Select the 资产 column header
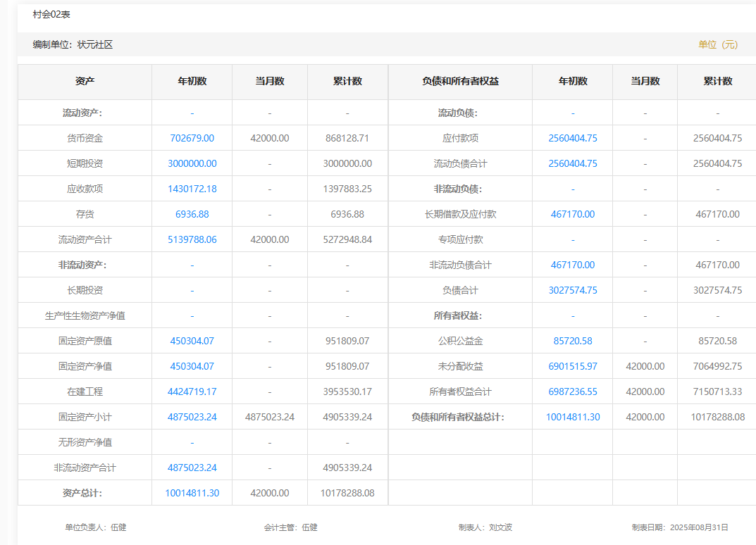The height and width of the screenshot is (545, 756). [x=85, y=81]
